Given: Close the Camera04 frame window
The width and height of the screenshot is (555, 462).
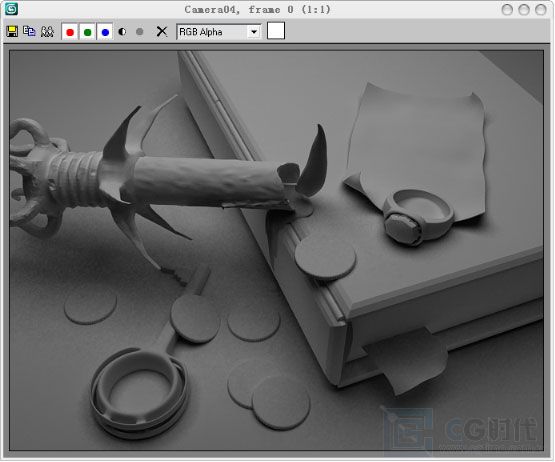Looking at the screenshot, I should click(540, 10).
